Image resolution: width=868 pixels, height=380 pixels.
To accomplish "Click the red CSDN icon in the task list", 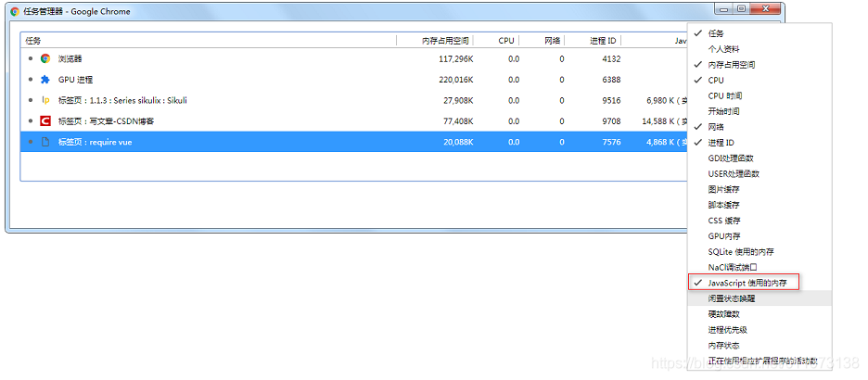I will tap(45, 121).
